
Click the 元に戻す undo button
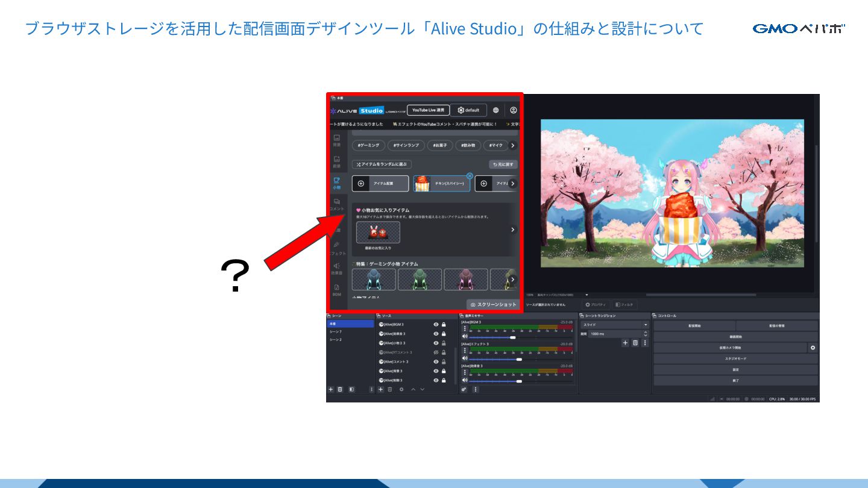(x=503, y=164)
